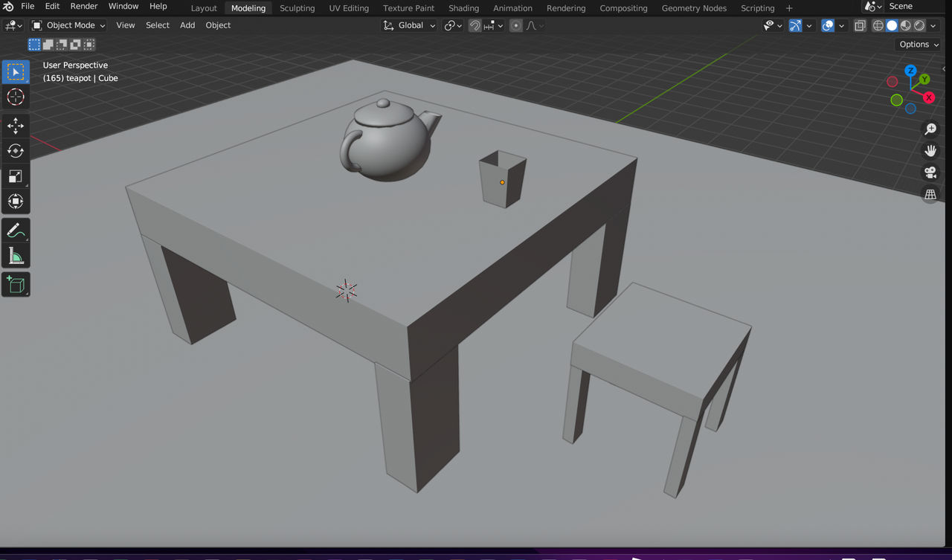Select the Move tool

(16, 126)
